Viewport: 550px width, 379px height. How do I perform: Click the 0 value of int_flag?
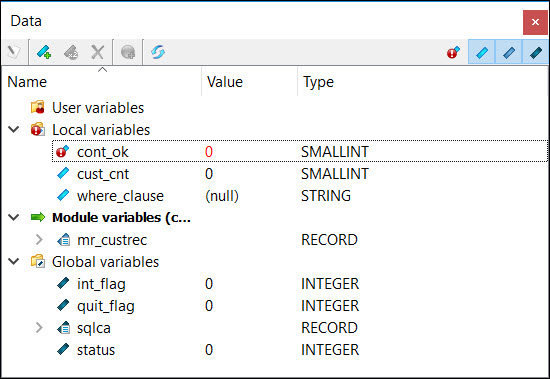coord(209,284)
